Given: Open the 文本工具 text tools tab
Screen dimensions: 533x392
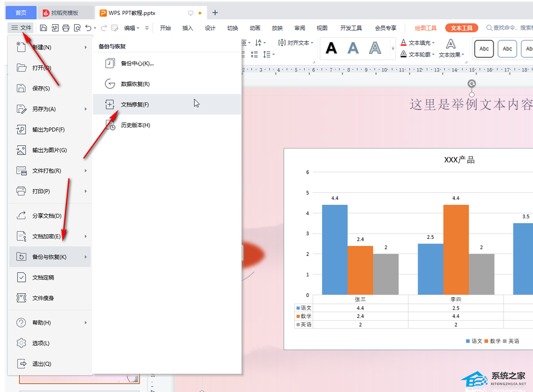Looking at the screenshot, I should point(461,28).
